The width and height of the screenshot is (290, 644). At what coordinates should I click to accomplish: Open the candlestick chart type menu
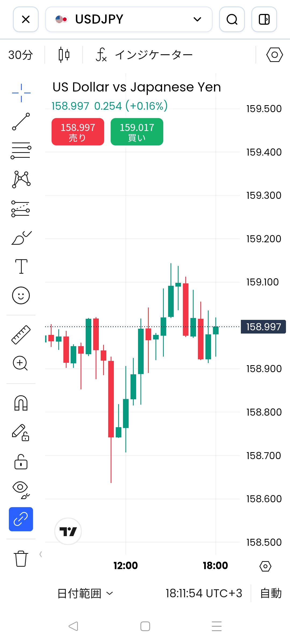point(64,55)
